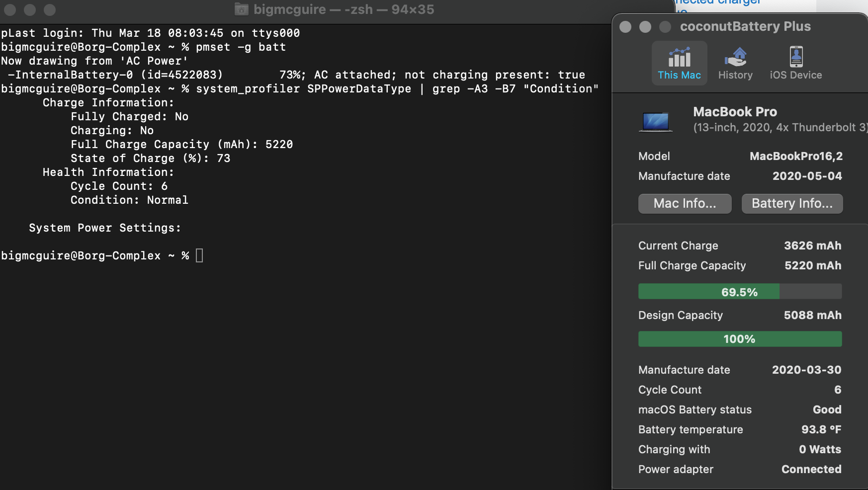Click the Terminal title 'bigmcguire — -zsh — 94×35'
This screenshot has height=490, width=868.
point(344,9)
